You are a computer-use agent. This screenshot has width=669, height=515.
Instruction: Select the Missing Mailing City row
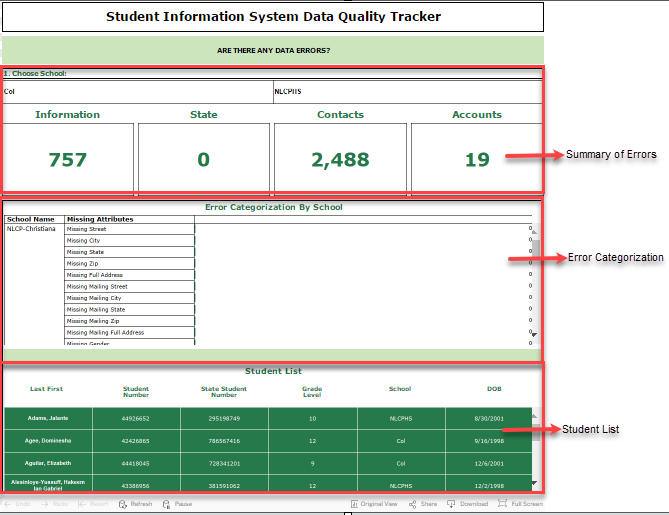(130, 298)
